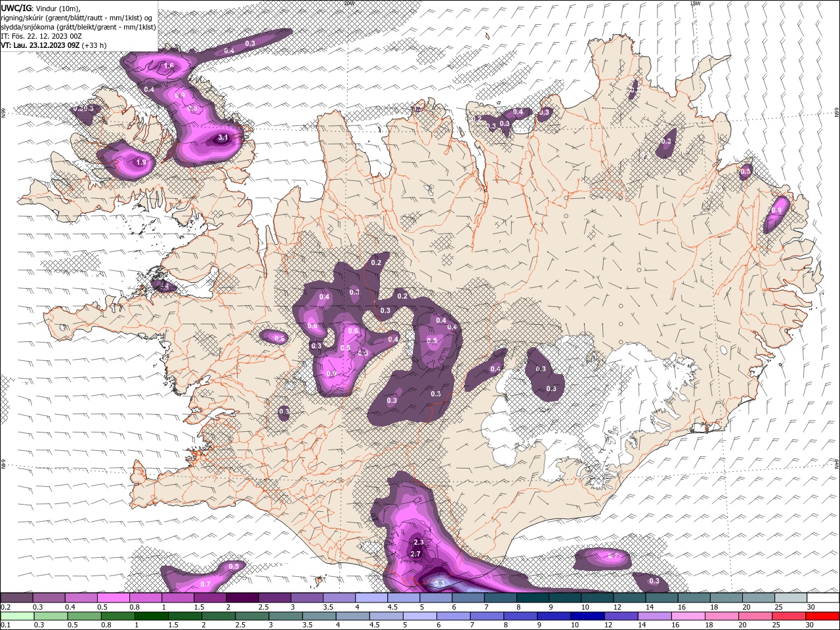
Task: Click the 2.3 value on the southern map
Action: (419, 542)
